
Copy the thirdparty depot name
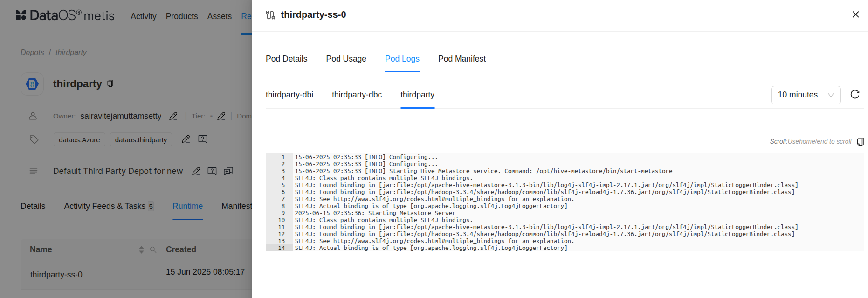(x=110, y=83)
